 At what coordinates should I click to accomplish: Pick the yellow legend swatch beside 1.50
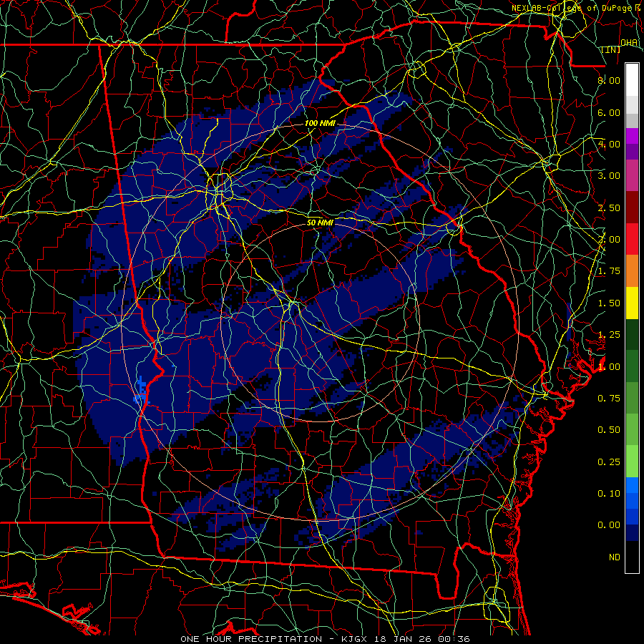[x=632, y=303]
